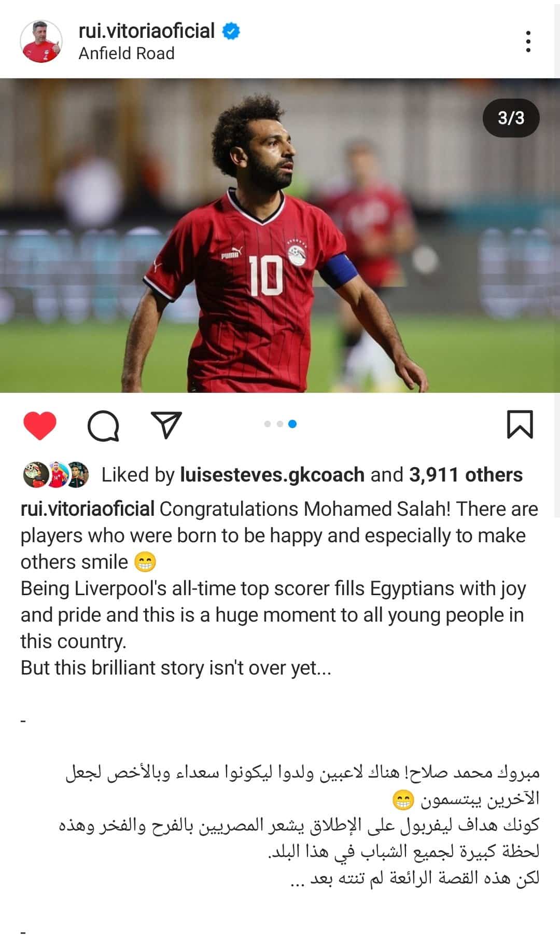
Task: Share post using paper plane icon
Action: (x=166, y=425)
